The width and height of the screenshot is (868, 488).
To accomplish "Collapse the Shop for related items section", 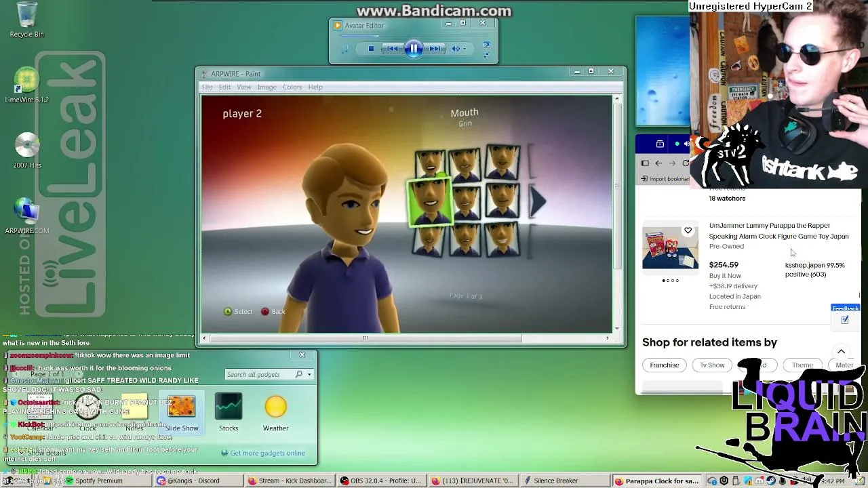I will pyautogui.click(x=841, y=352).
